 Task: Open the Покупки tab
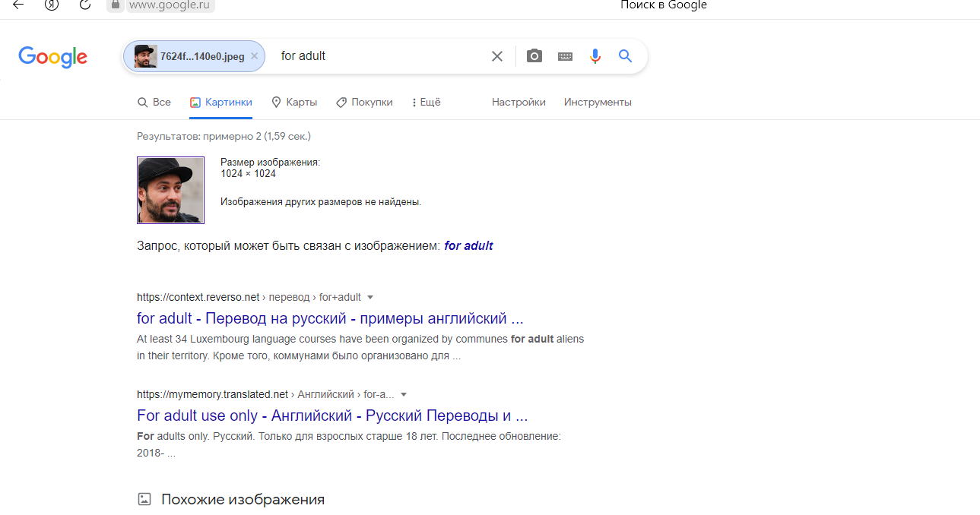364,103
